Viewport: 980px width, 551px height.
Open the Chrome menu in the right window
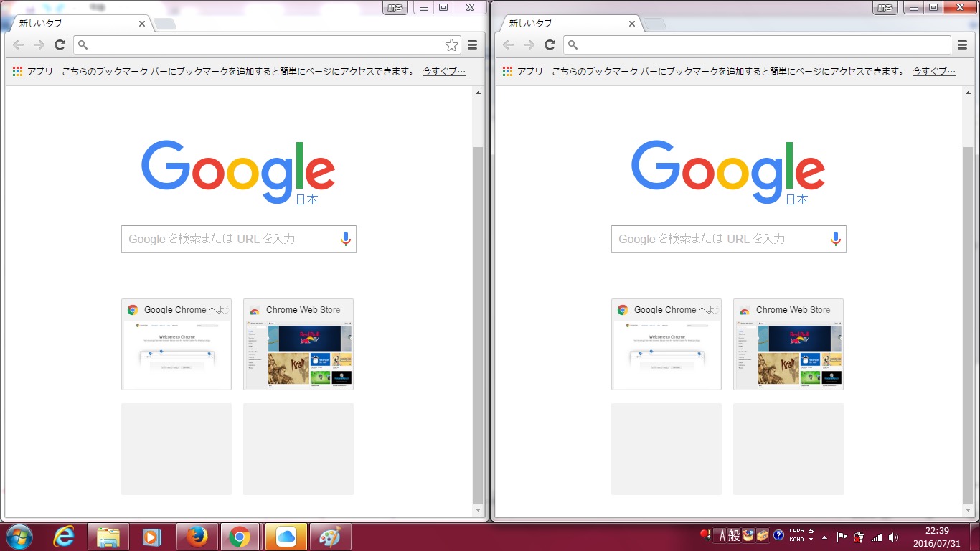[962, 44]
